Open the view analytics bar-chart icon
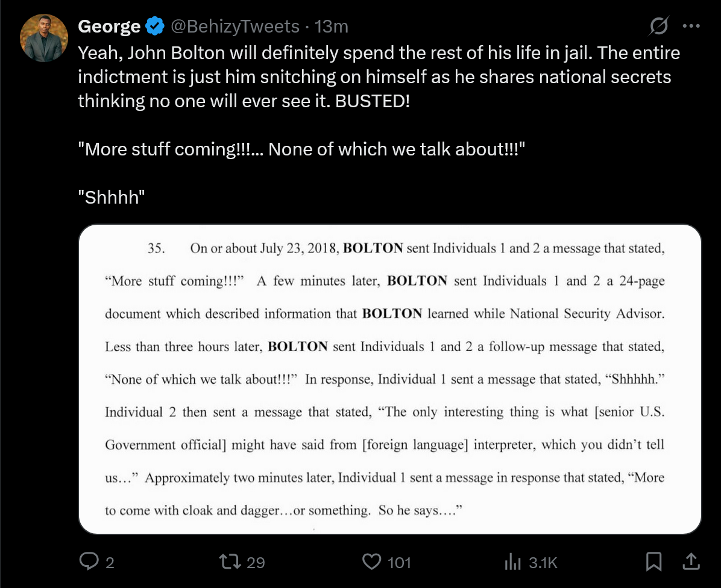This screenshot has height=588, width=721. click(512, 561)
